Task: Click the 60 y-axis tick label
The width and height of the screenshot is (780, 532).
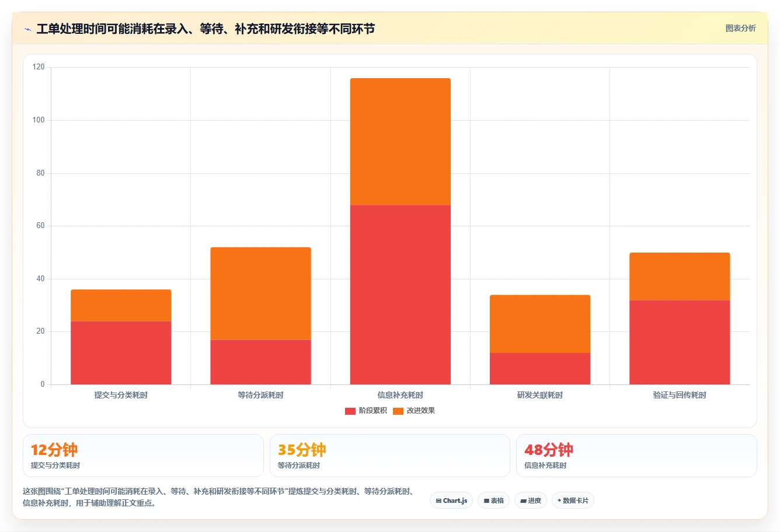Action: pos(40,226)
